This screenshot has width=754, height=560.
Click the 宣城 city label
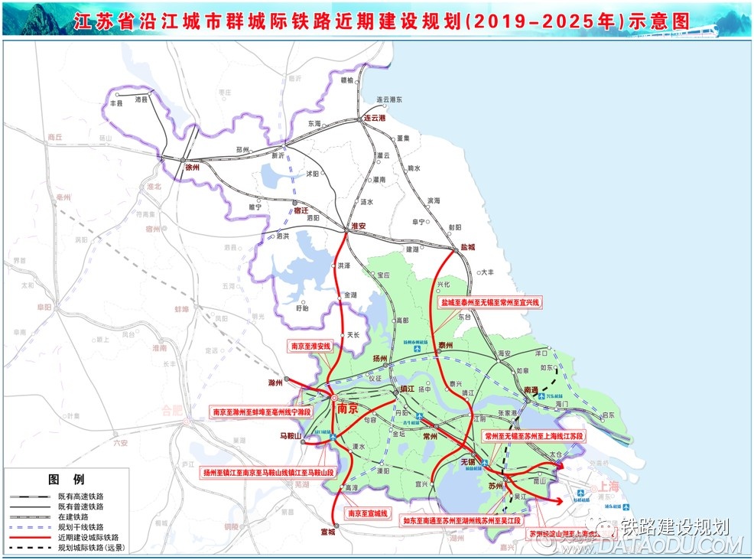[328, 532]
